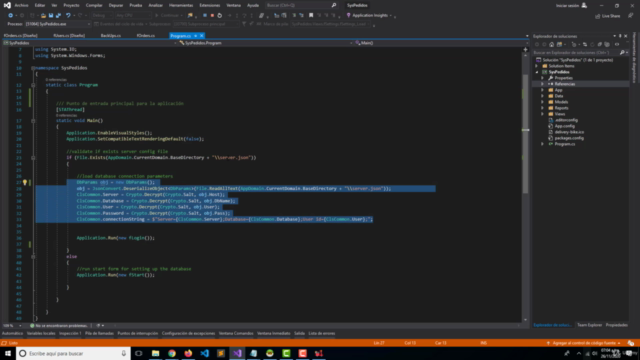Open the Extensiones menu
Image resolution: width=640 pixels, height=360 pixels.
[x=209, y=5]
